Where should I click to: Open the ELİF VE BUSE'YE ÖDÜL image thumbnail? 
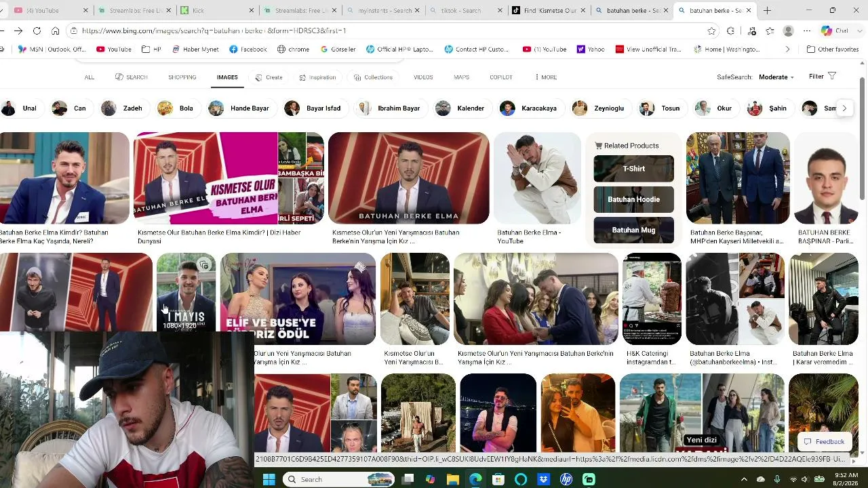(298, 299)
